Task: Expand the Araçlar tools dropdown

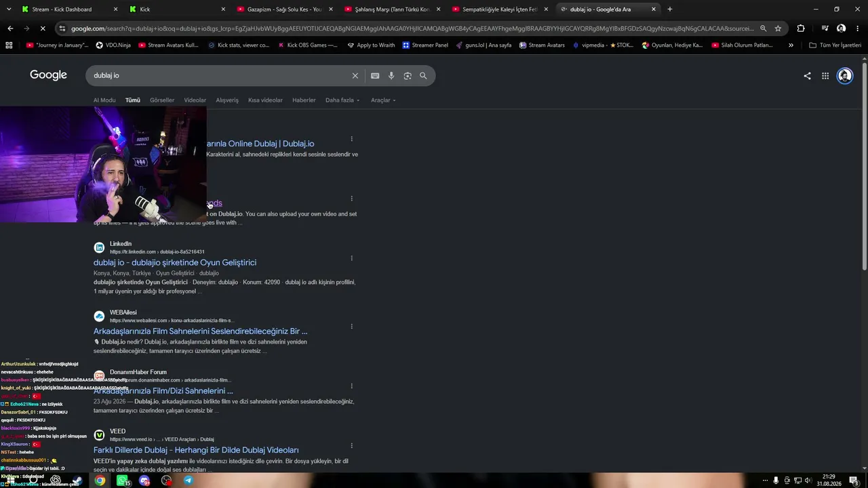Action: coord(383,100)
